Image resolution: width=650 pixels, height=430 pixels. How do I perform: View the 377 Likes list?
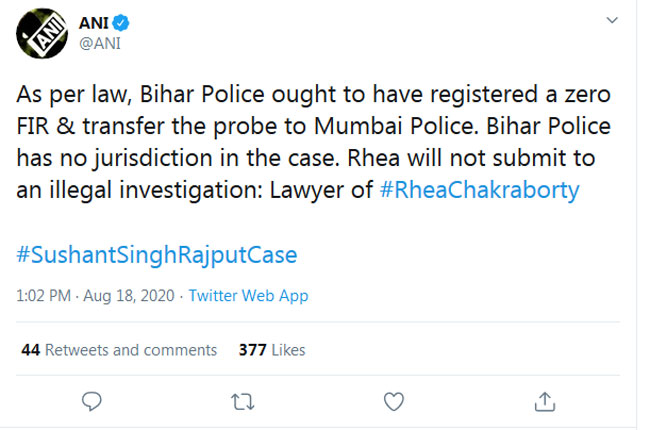[272, 350]
